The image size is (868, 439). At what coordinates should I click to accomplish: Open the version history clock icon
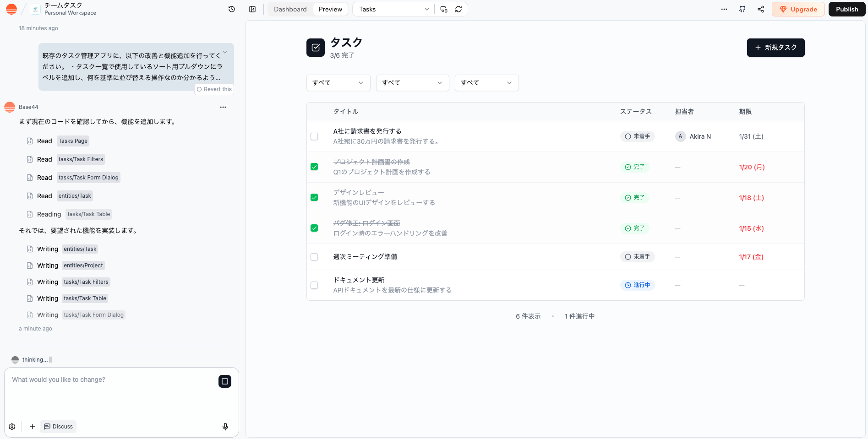pyautogui.click(x=232, y=9)
